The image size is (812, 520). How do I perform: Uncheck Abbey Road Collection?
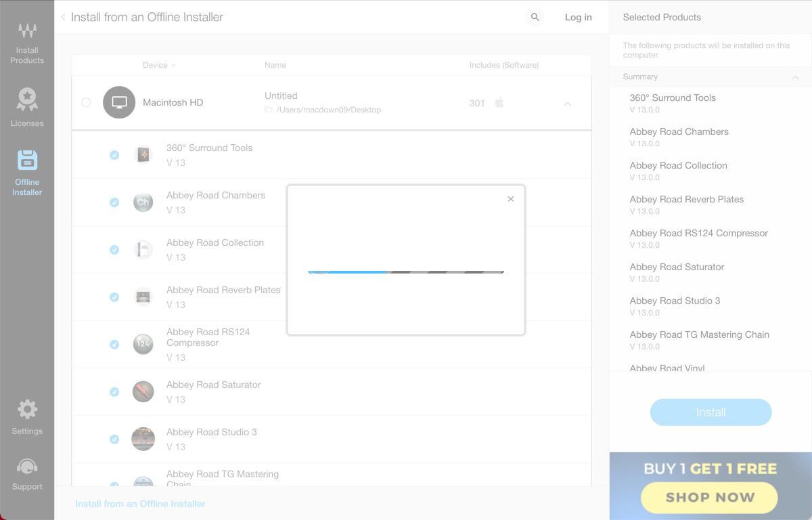coord(114,250)
